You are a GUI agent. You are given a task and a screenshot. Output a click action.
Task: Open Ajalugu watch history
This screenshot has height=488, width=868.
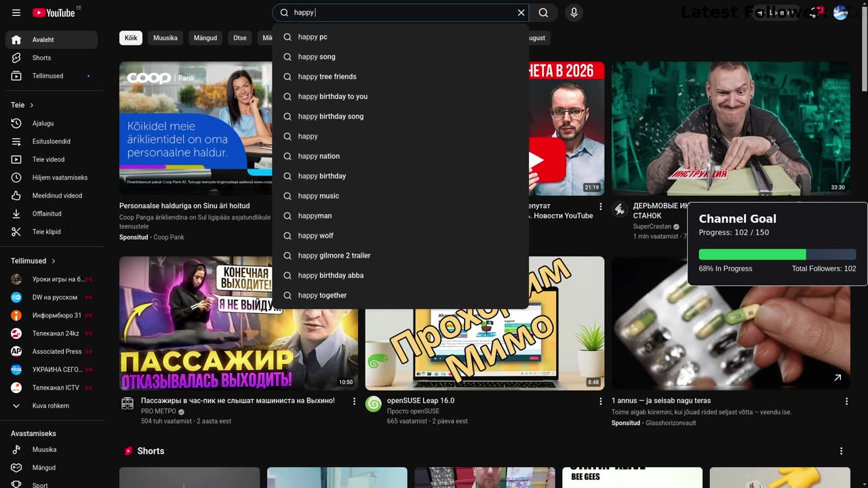[52, 123]
